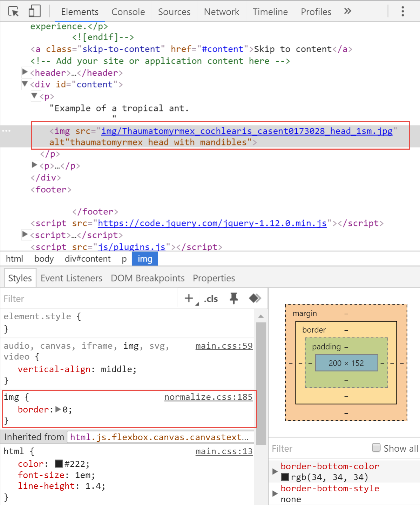Viewport: 420px width, 505px height.
Task: Expand the collapsed script element node
Action: point(25,234)
